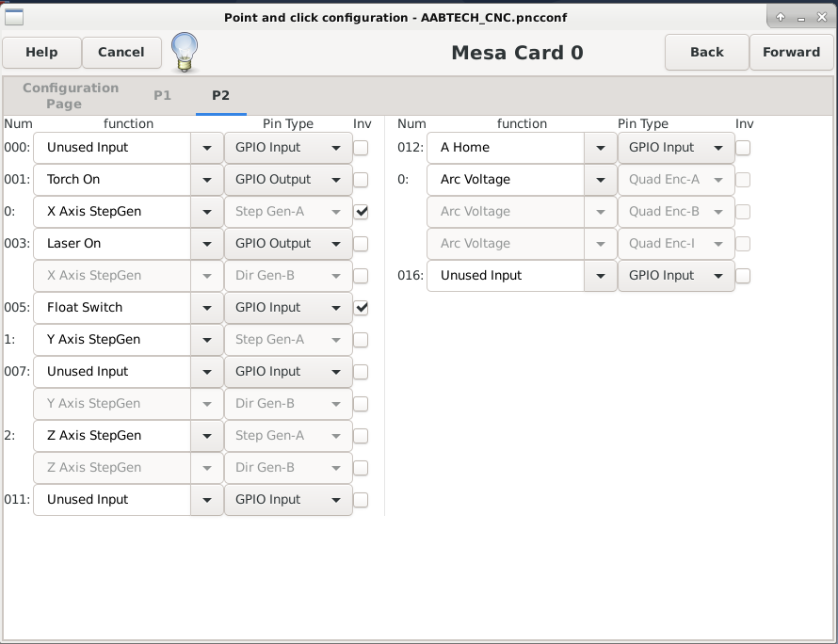
Task: Open Torch On function dropdown
Action: click(x=207, y=180)
